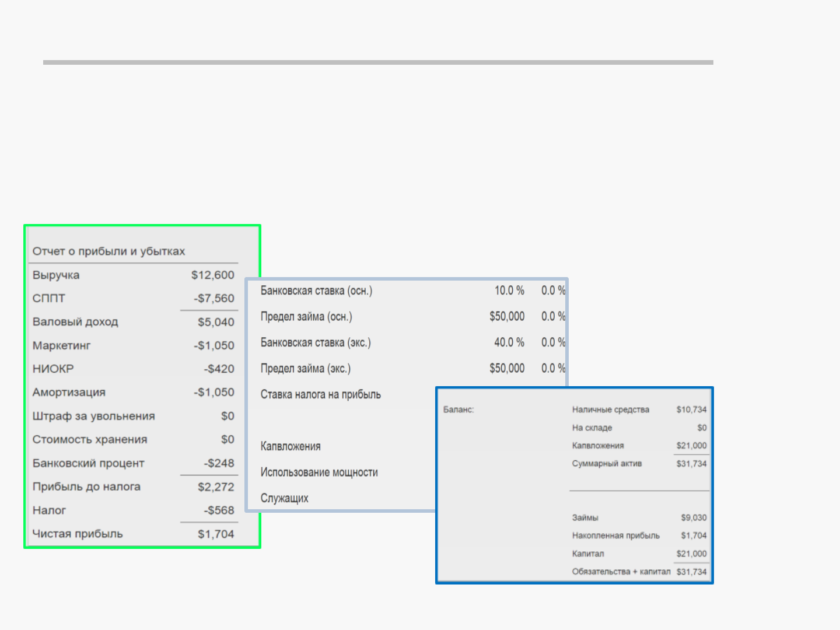The image size is (840, 630).
Task: Select the 10.0 % bank rate value
Action: point(509,290)
